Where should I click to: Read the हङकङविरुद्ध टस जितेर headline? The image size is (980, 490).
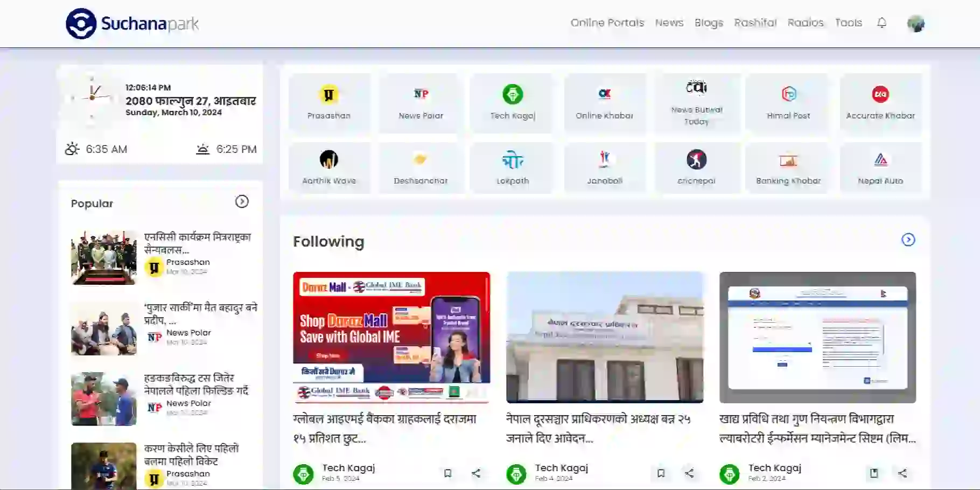196,384
